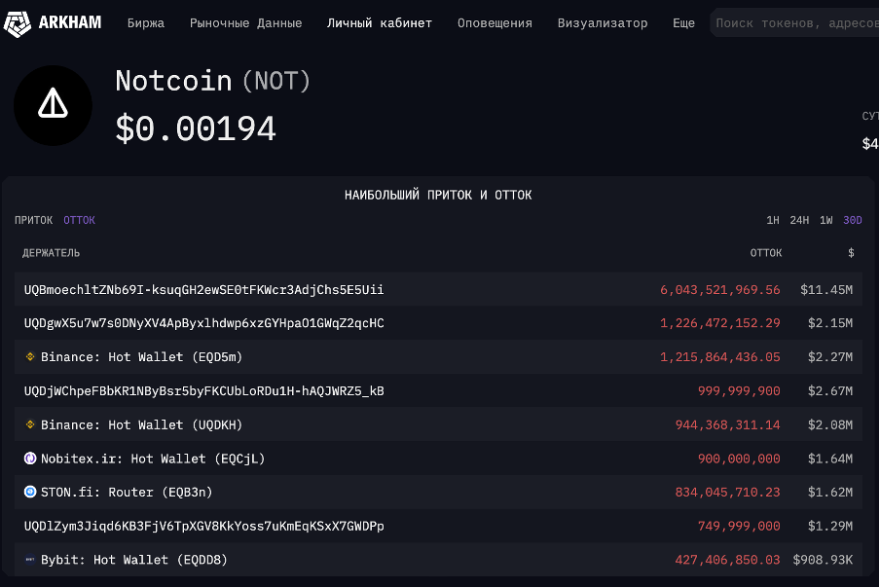Click the $1.62M dollar value

pos(830,492)
